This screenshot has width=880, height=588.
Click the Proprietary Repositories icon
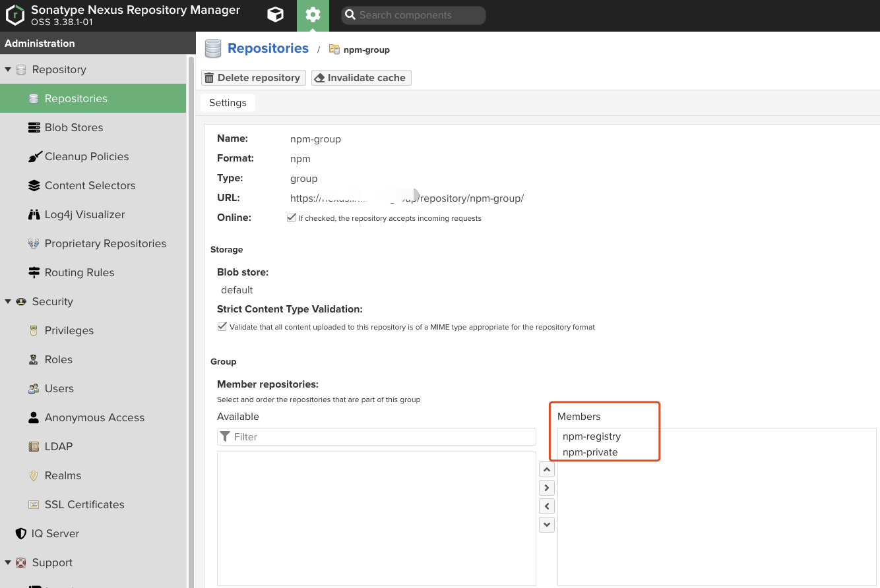34,243
